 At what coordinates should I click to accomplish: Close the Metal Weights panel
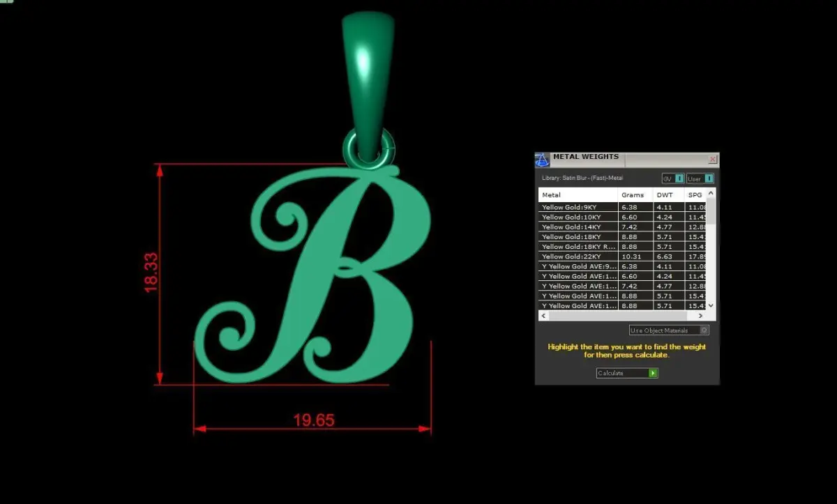coord(713,160)
